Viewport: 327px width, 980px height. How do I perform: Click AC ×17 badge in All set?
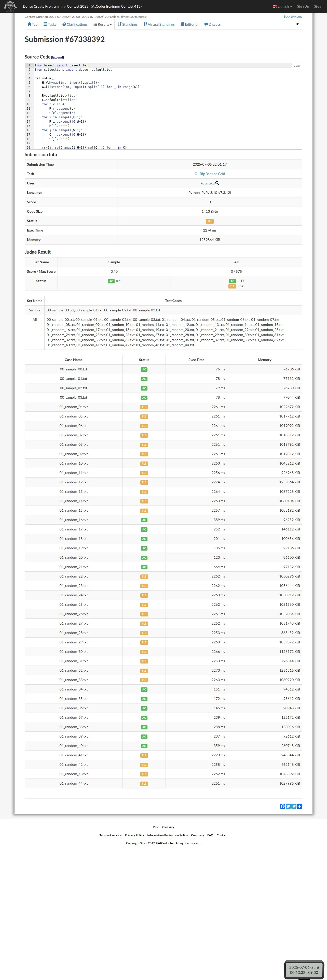tap(232, 281)
